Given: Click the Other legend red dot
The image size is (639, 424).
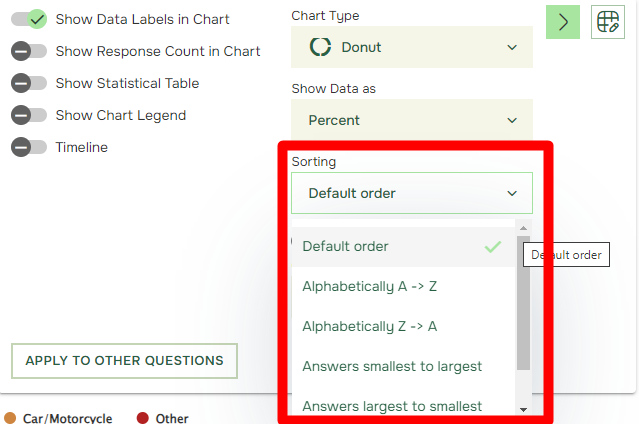Looking at the screenshot, I should pos(143,418).
